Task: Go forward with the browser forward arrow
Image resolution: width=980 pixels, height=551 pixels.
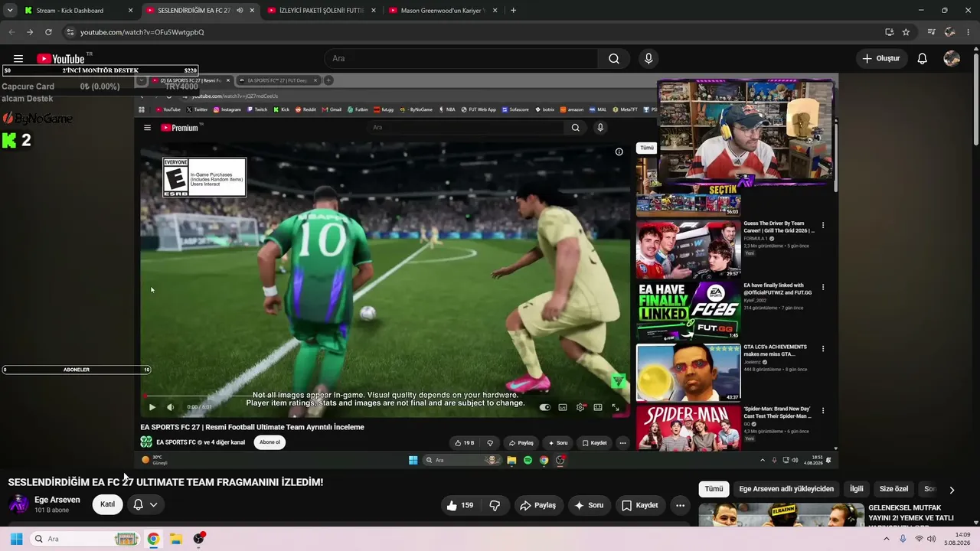Action: pos(30,32)
